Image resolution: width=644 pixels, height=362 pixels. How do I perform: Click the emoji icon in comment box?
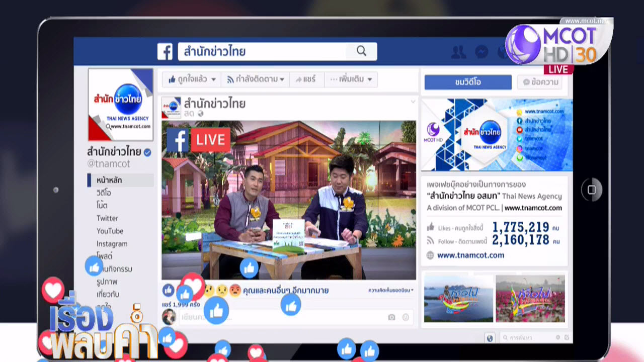(406, 317)
